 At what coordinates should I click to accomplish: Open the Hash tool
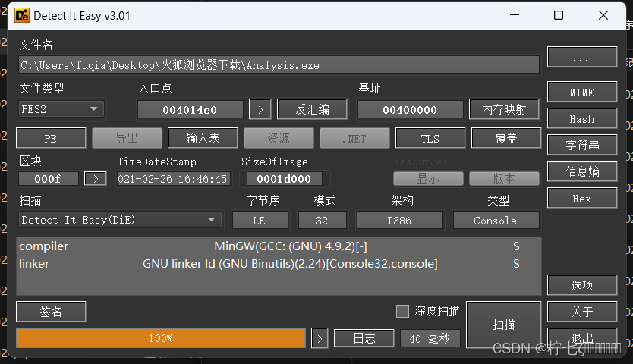[x=581, y=118]
